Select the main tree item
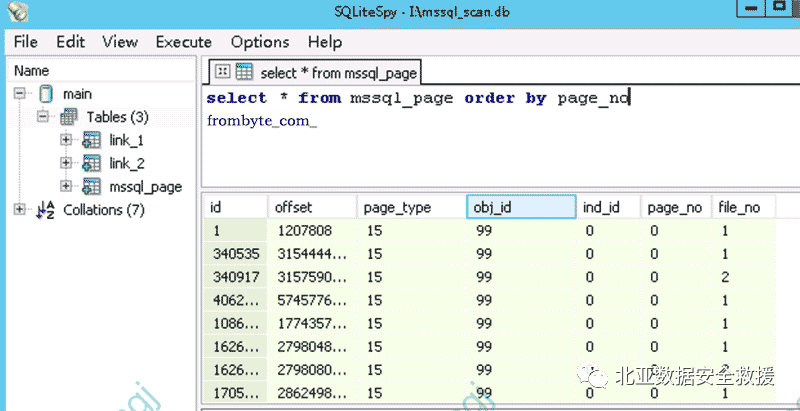The image size is (800, 411). coord(78,94)
